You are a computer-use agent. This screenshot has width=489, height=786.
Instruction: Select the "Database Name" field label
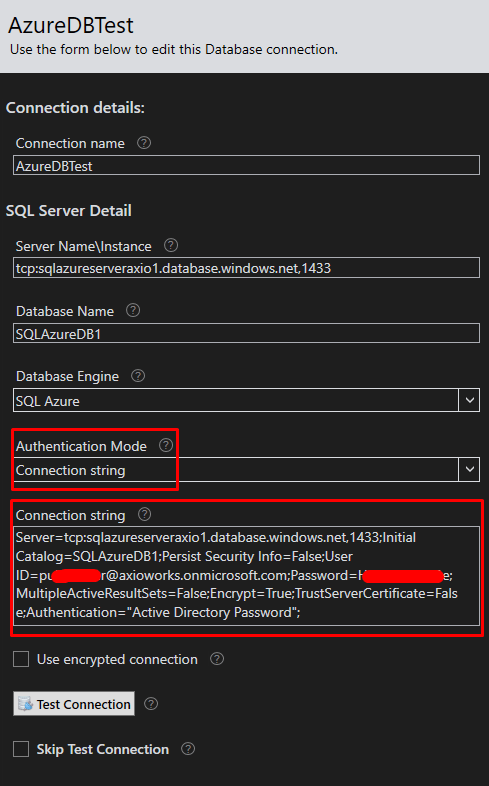pos(65,311)
